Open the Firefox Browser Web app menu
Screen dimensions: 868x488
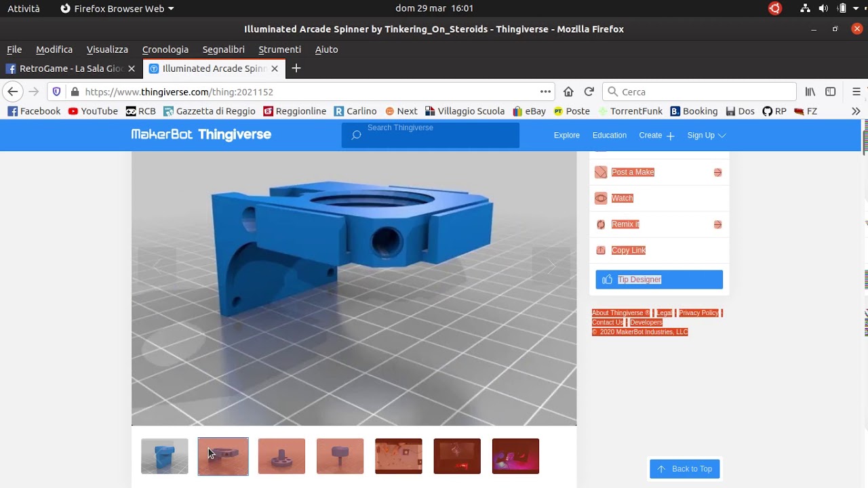point(117,8)
